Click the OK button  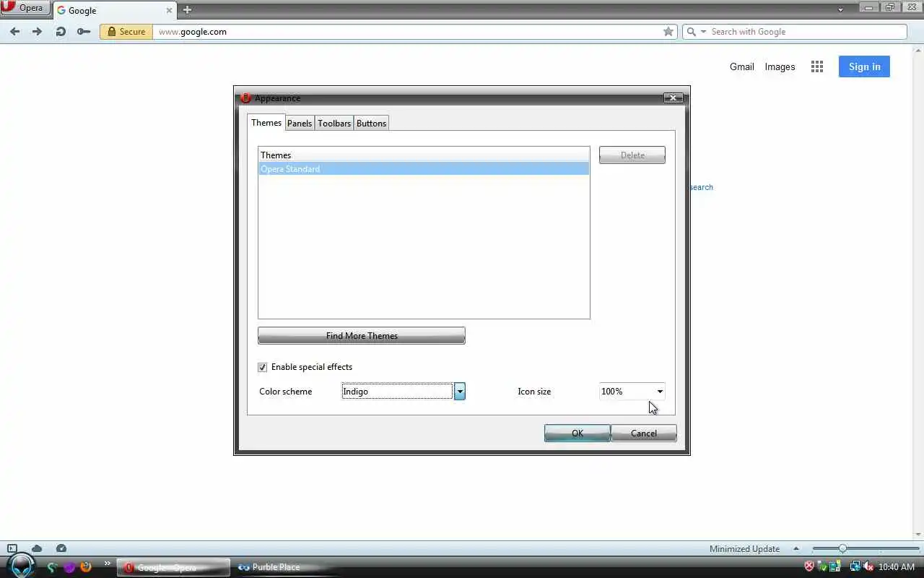point(577,433)
